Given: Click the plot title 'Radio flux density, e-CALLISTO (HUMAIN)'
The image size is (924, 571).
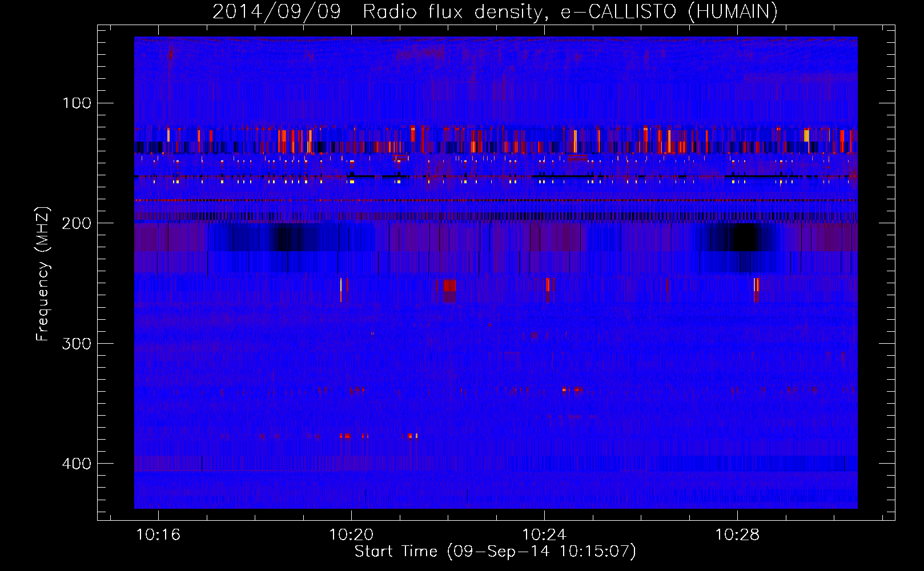Looking at the screenshot, I should click(570, 12).
